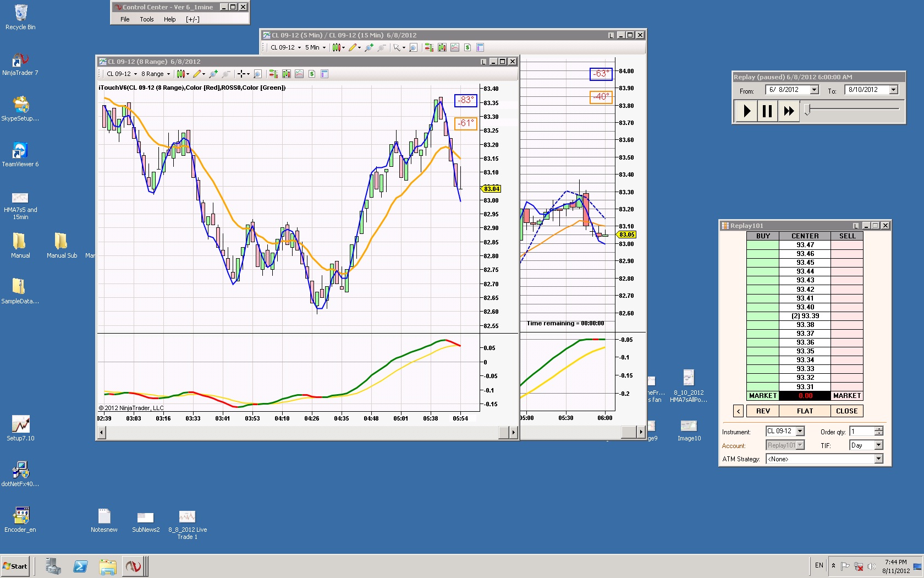
Task: Pause the market replay
Action: tap(767, 111)
